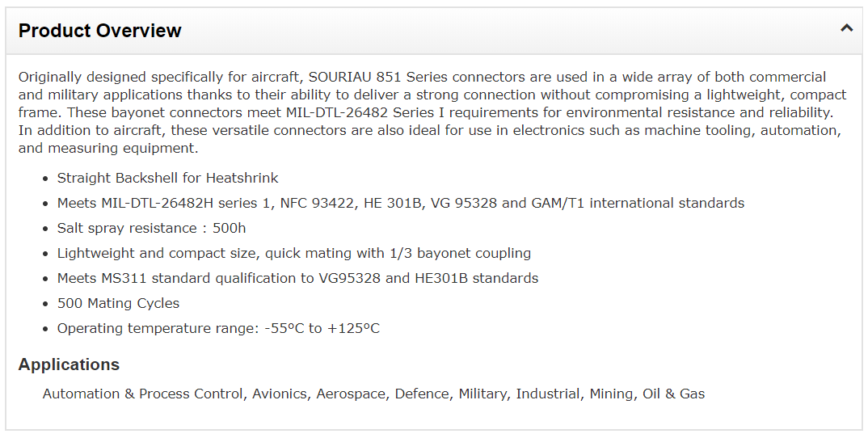This screenshot has width=868, height=438.
Task: Click the Aerospace application text
Action: click(x=351, y=394)
